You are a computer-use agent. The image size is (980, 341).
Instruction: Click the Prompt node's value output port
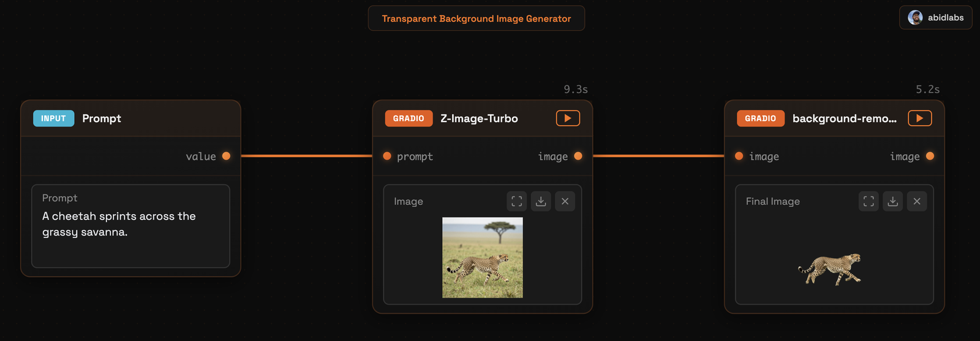pos(226,156)
